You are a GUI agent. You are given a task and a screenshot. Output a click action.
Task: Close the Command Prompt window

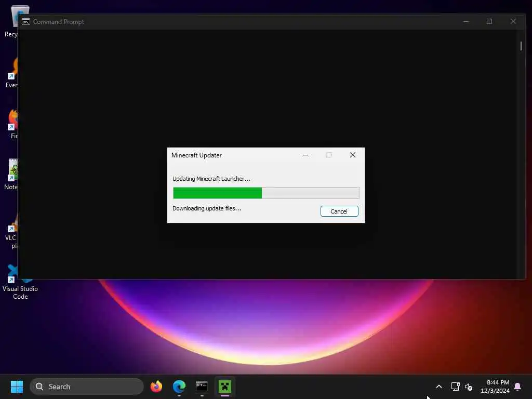click(513, 21)
